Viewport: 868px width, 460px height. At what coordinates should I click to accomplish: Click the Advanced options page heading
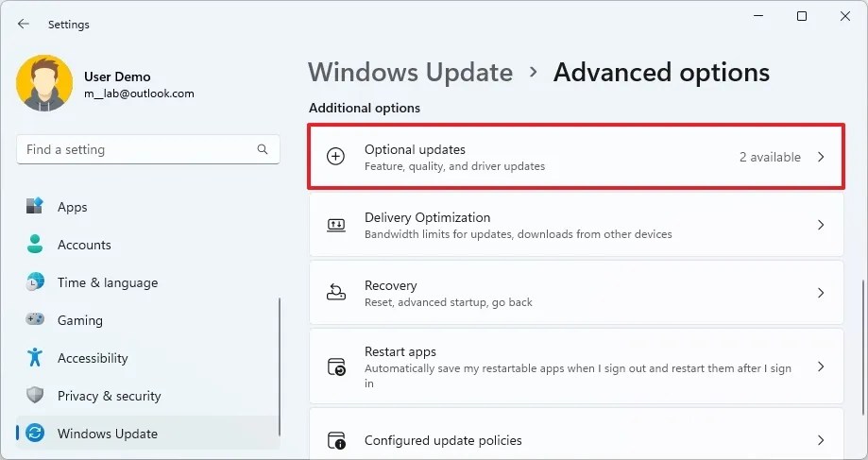[x=661, y=72]
